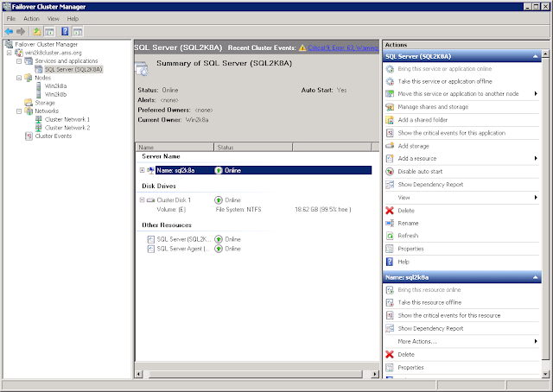The image size is (553, 392).
Task: Collapse the Networks tree branch
Action: click(x=19, y=111)
